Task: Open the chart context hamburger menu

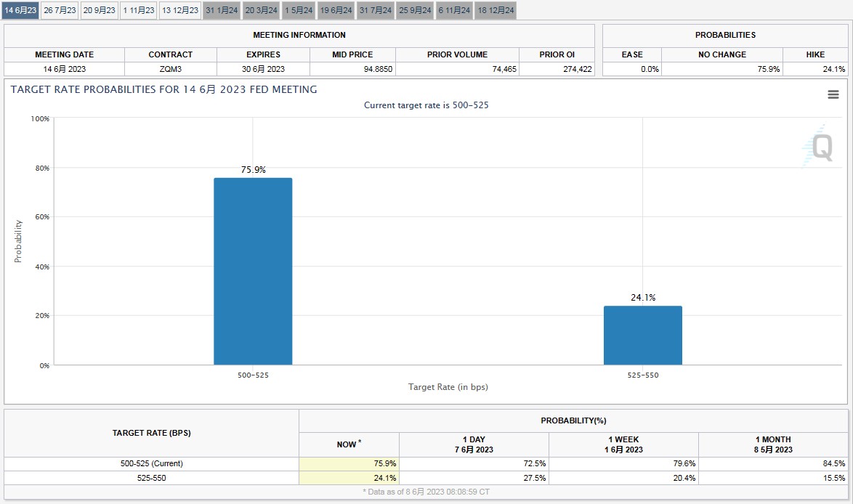Action: [833, 94]
